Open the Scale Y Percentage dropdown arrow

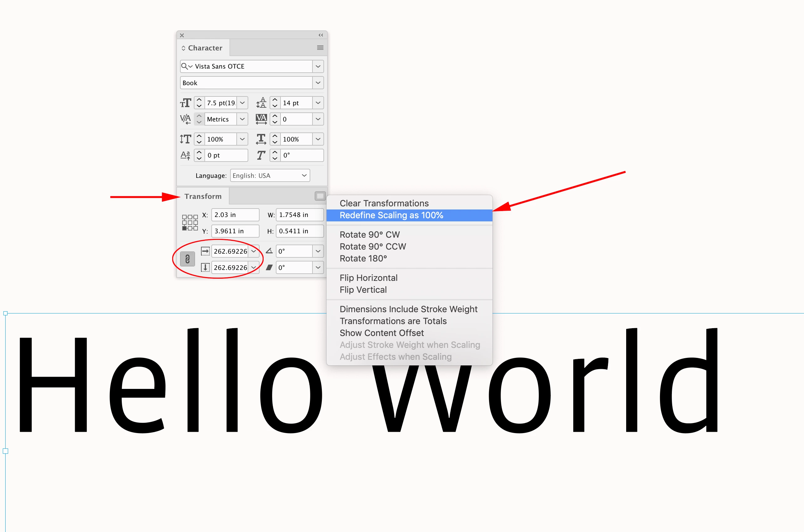253,267
